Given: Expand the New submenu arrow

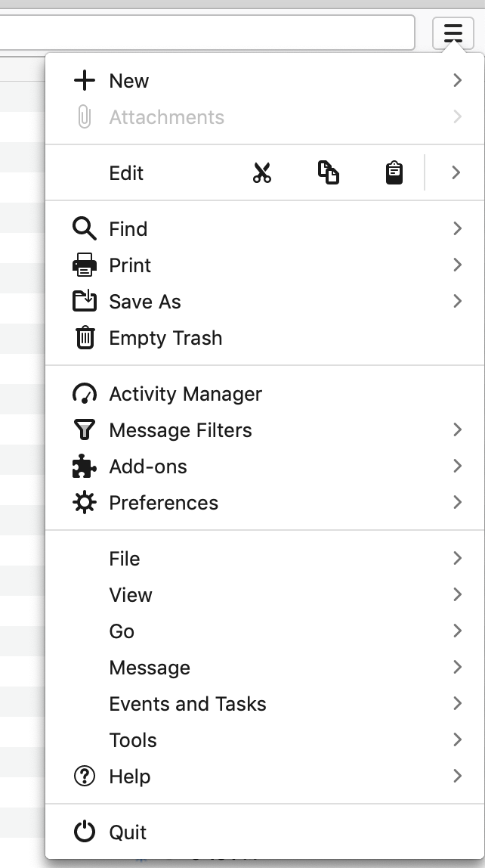Looking at the screenshot, I should (x=457, y=81).
